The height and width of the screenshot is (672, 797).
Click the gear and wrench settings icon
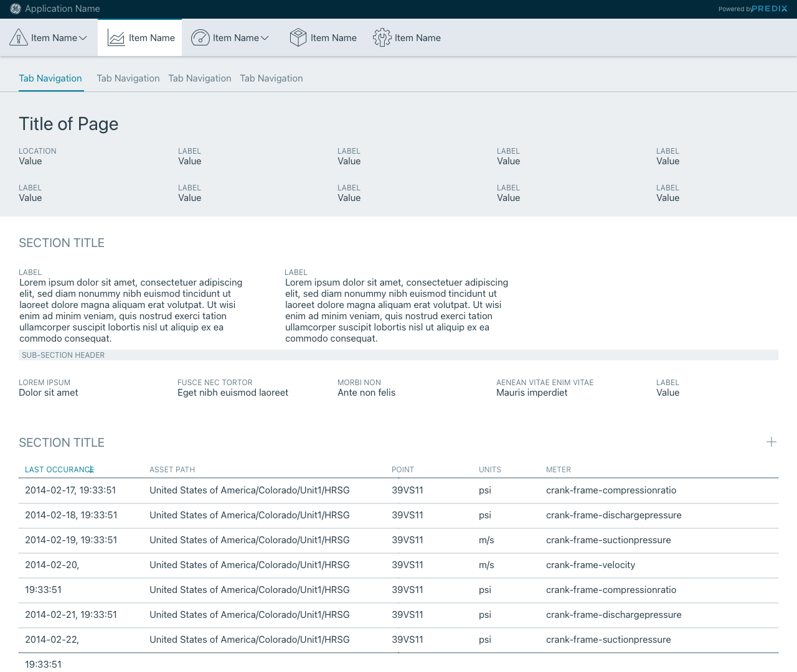[x=382, y=38]
